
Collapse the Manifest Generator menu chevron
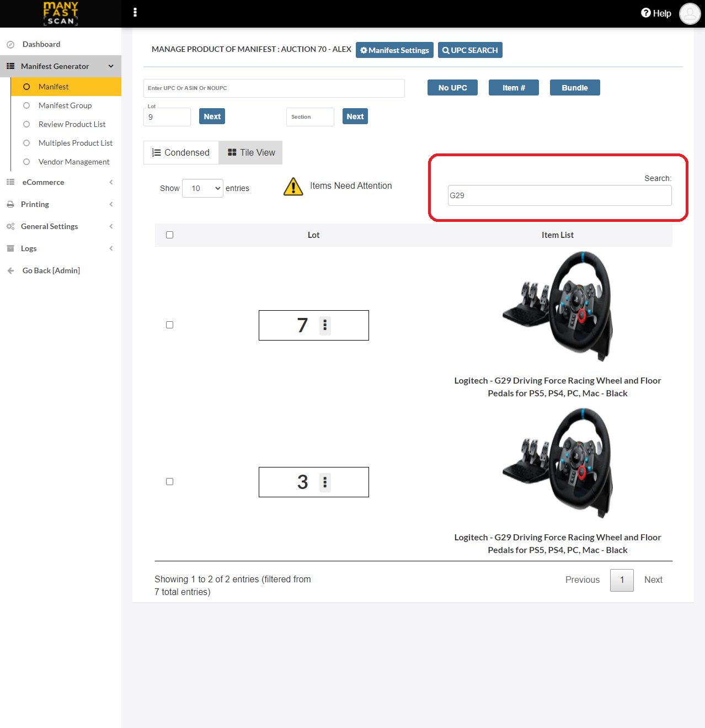(111, 66)
